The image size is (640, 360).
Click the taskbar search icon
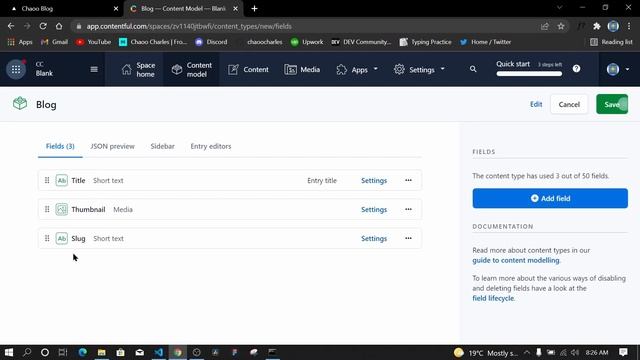pyautogui.click(x=27, y=352)
